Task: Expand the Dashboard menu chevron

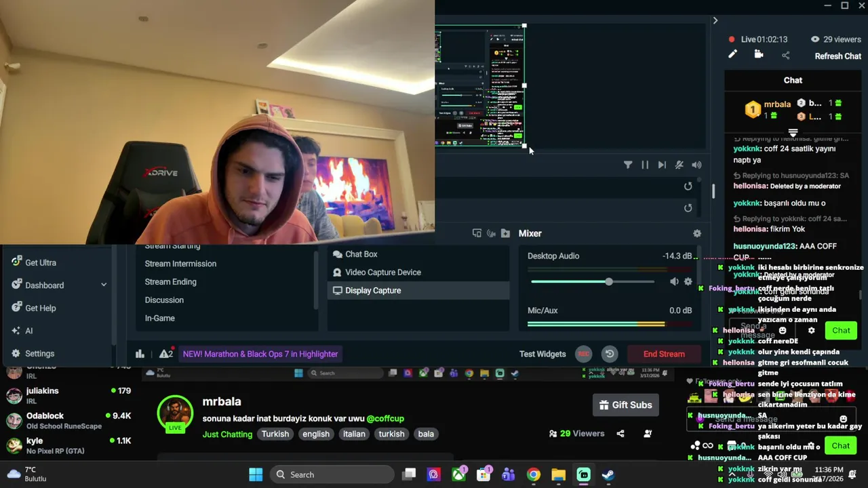Action: (x=104, y=285)
